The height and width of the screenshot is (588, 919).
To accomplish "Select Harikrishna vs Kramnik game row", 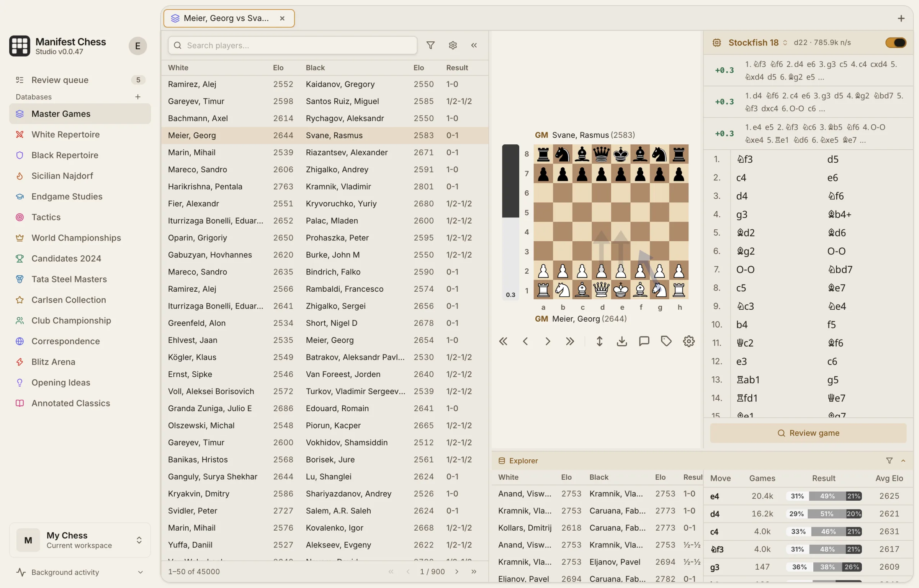I will (x=325, y=186).
